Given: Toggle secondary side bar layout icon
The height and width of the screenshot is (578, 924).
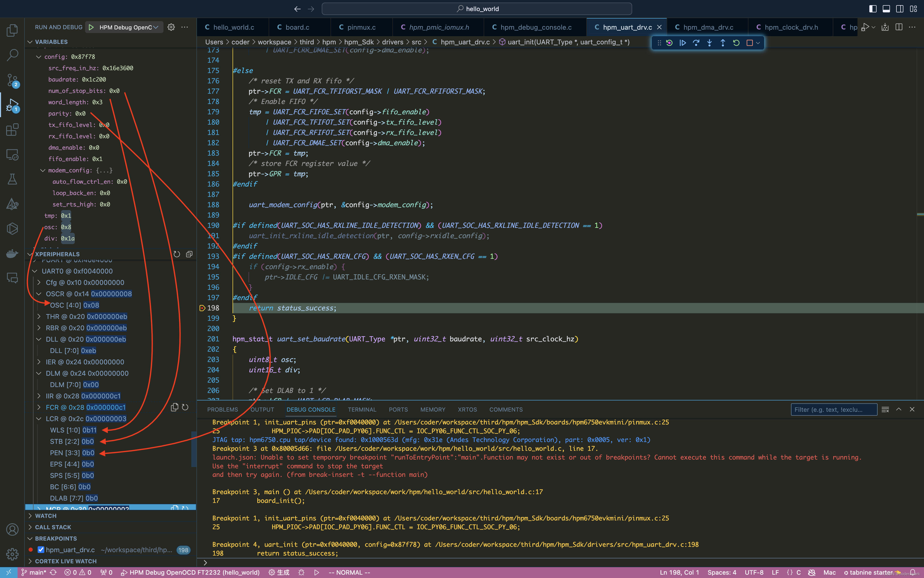Looking at the screenshot, I should click(900, 9).
